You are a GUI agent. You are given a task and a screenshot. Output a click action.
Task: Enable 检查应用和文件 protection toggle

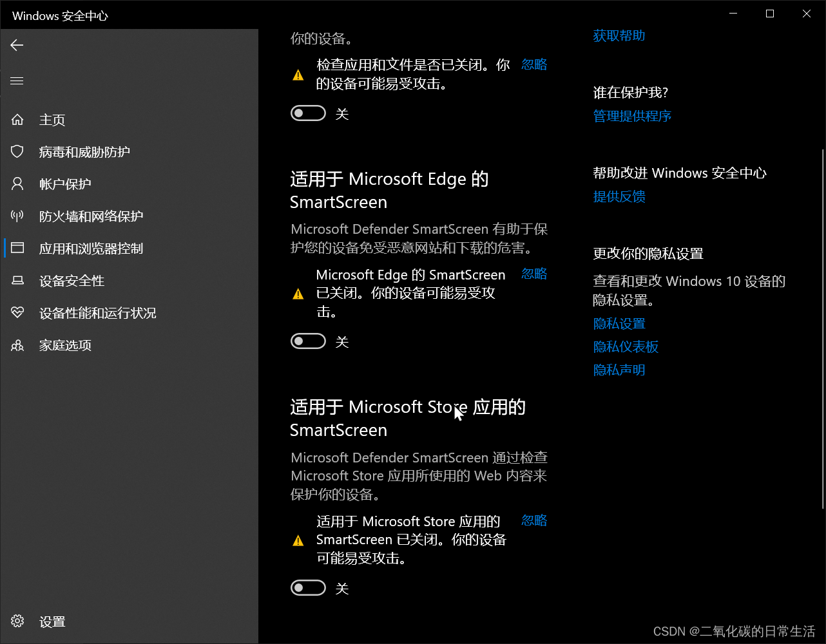308,113
